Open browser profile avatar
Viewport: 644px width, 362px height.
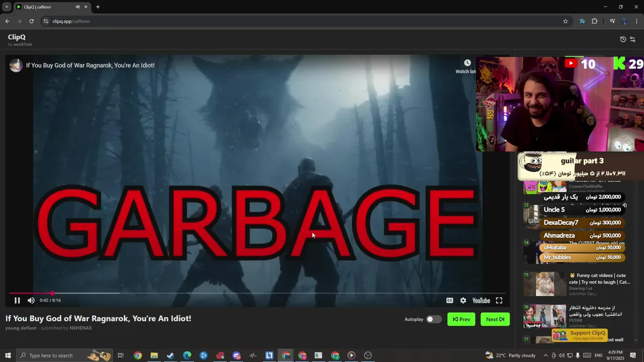point(624,21)
